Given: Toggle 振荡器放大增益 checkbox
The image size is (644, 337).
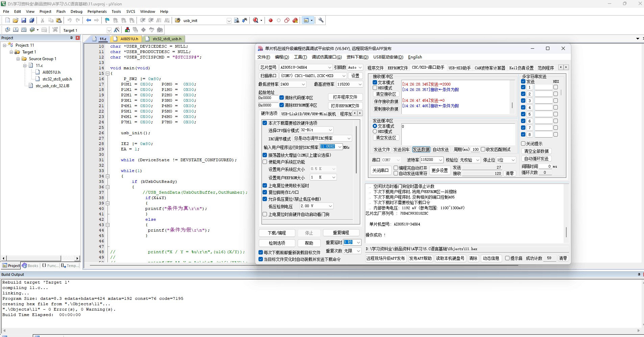Looking at the screenshot, I should coord(265,155).
